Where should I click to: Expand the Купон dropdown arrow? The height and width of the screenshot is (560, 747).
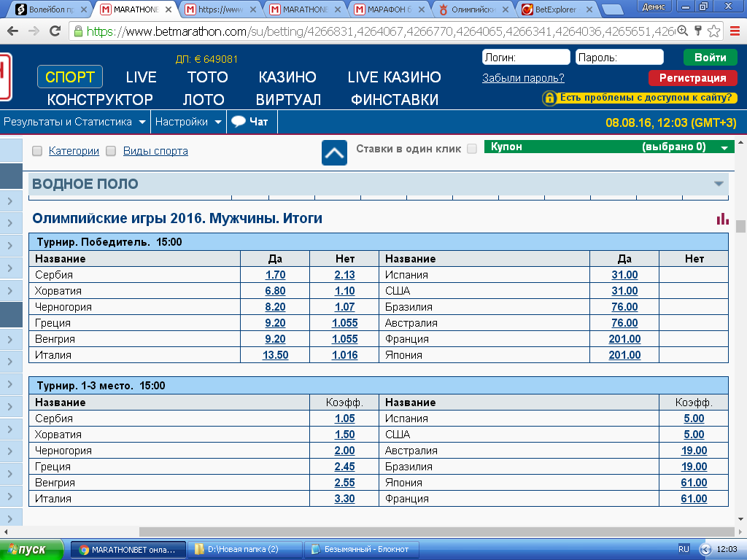click(x=724, y=147)
